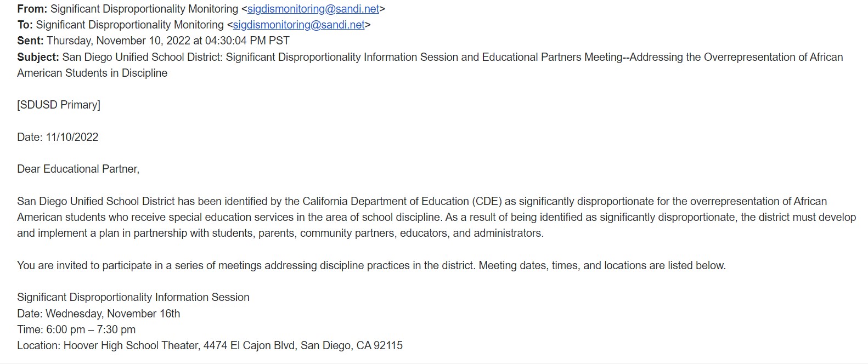Click the "Date: 11/10/2022" line
The image size is (868, 364).
[58, 137]
